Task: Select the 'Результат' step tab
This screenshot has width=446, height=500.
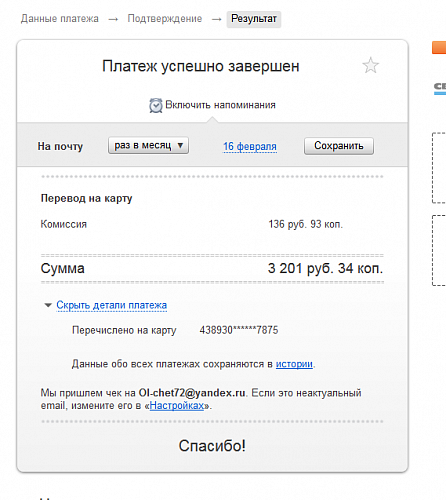Action: pos(254,19)
